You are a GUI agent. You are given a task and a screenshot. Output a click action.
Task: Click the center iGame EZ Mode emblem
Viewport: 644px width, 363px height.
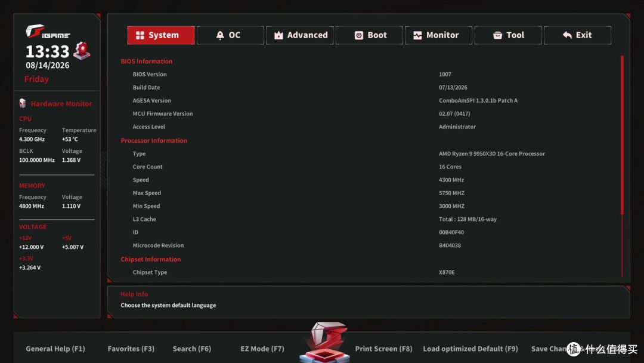point(326,342)
